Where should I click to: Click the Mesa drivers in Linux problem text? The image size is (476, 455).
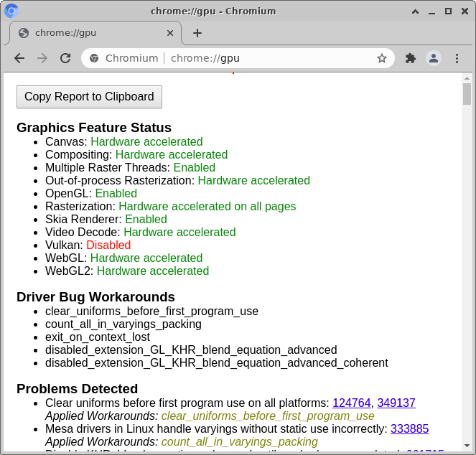tap(216, 428)
